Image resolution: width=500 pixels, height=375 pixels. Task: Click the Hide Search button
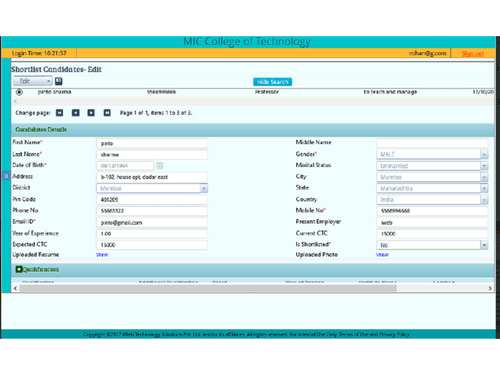(x=272, y=82)
